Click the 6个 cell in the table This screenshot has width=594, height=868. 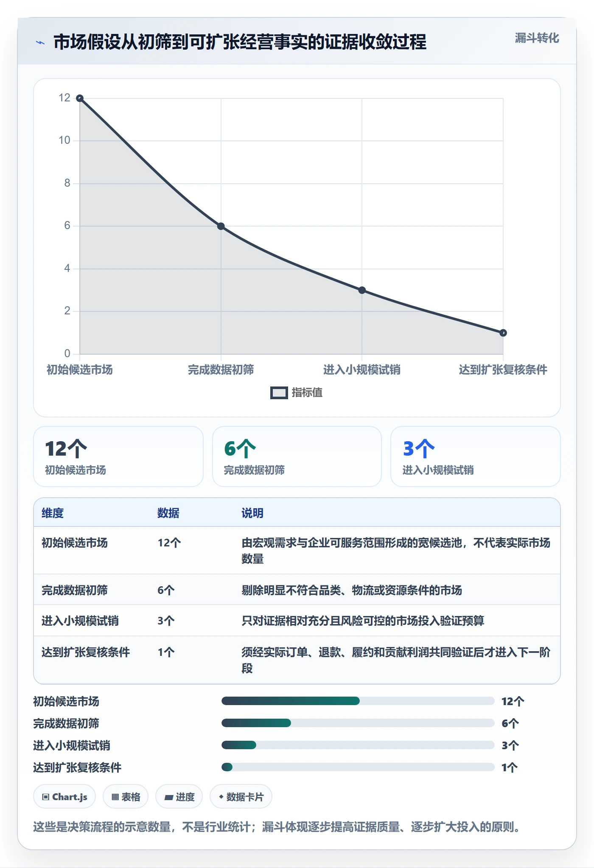pyautogui.click(x=166, y=590)
